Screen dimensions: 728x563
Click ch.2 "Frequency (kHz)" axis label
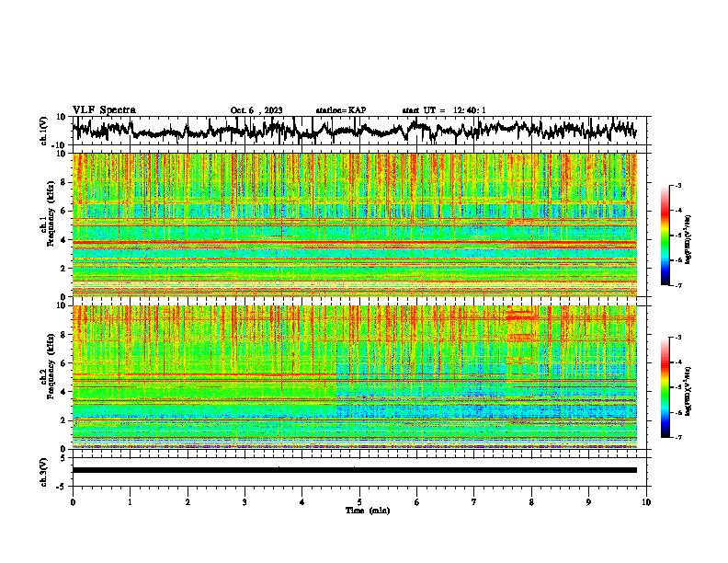point(51,366)
